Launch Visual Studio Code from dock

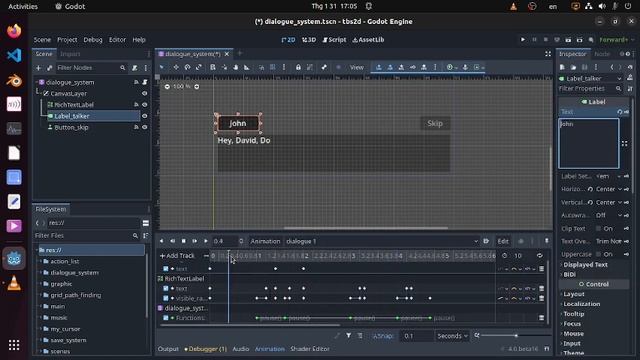[x=14, y=55]
